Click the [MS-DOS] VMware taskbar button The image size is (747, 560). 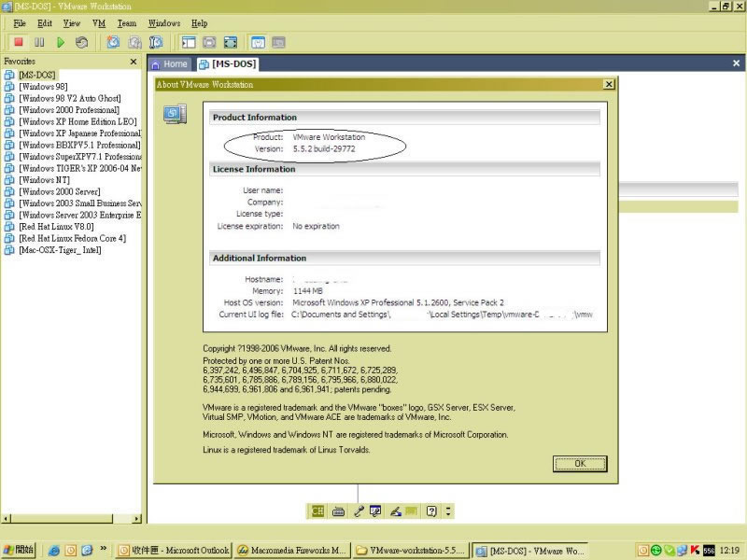(529, 551)
